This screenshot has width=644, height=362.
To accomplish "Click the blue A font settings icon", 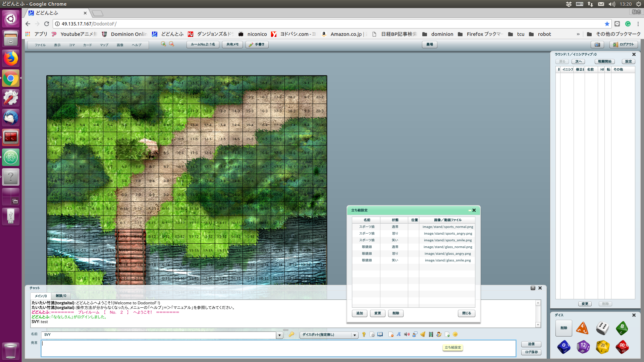I will (398, 334).
